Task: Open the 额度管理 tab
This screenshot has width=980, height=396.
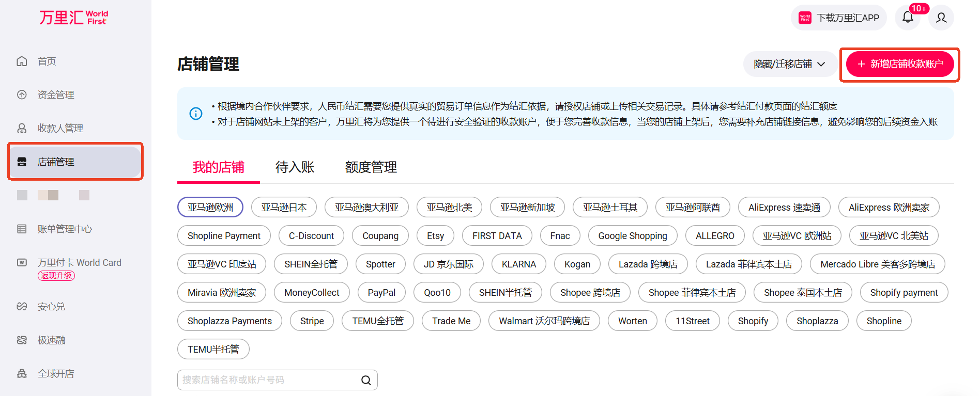Action: [371, 167]
